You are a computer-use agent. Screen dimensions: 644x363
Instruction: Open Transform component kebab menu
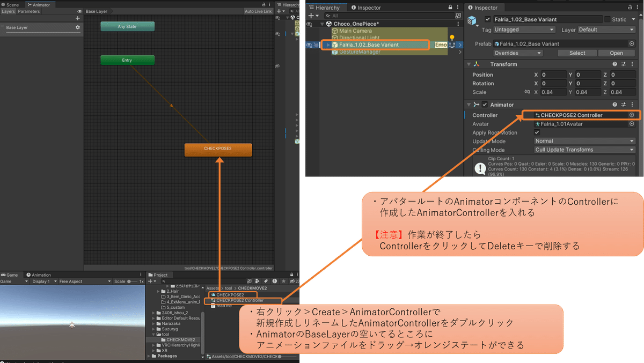click(632, 64)
